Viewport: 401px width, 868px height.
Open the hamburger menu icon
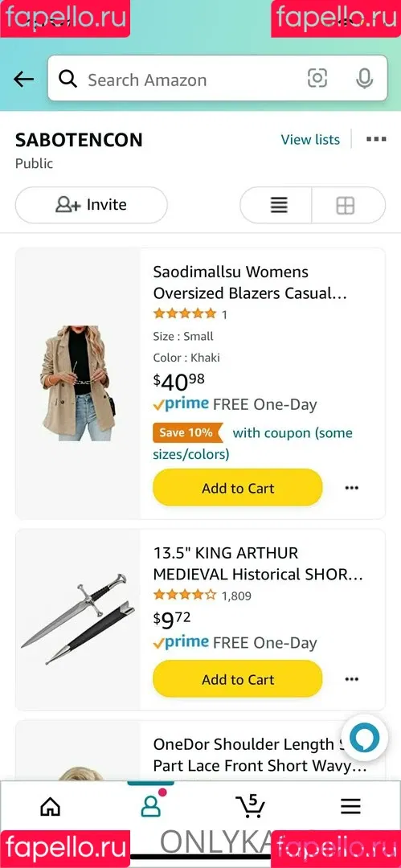click(x=350, y=807)
